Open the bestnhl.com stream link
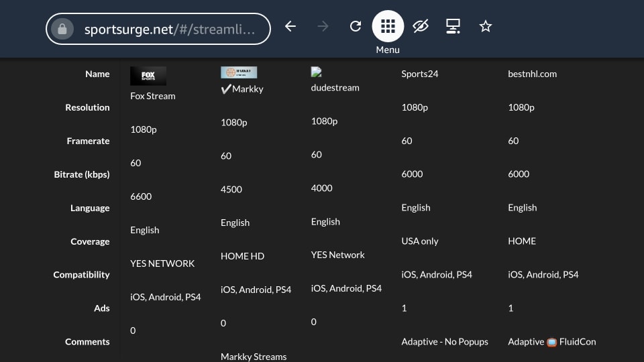Screen dimensions: 644x362 (532, 74)
